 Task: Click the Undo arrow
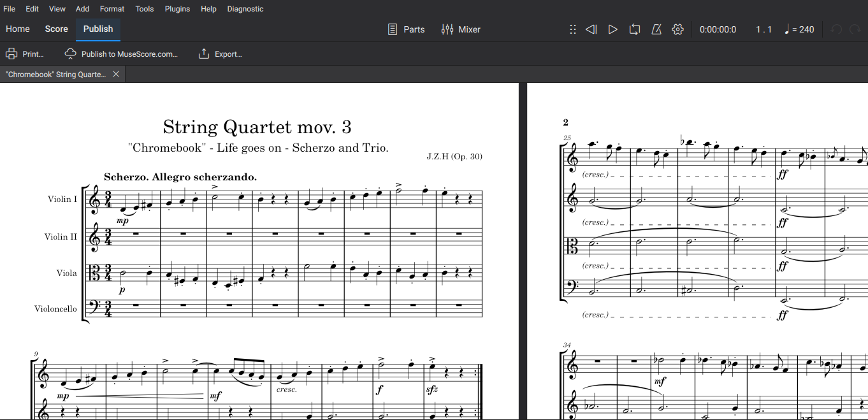836,29
